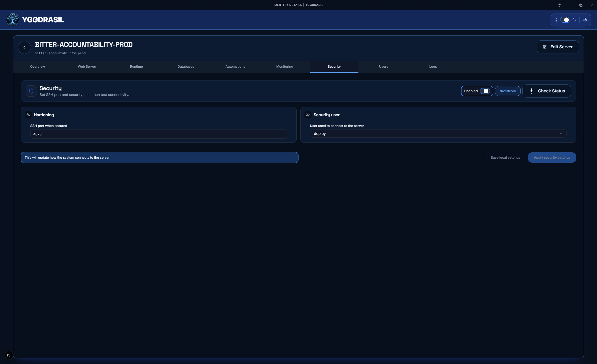
Task: Open settings via the gear icon
Action: [585, 20]
